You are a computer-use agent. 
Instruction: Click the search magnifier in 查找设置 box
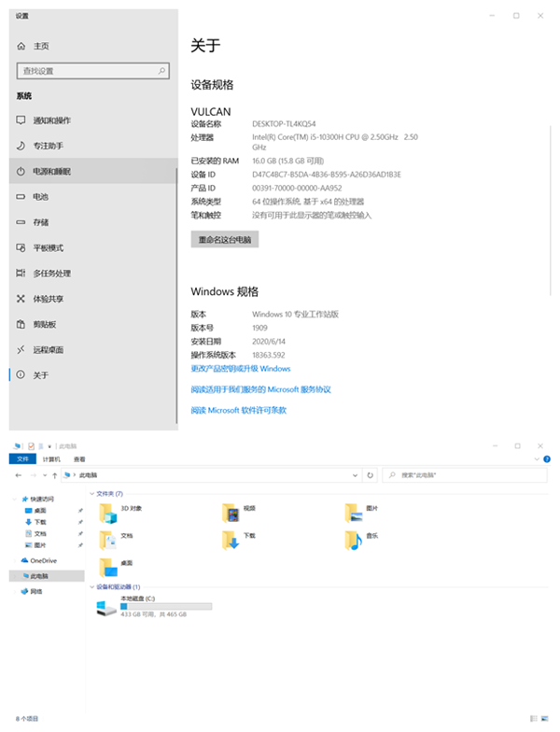click(x=161, y=71)
